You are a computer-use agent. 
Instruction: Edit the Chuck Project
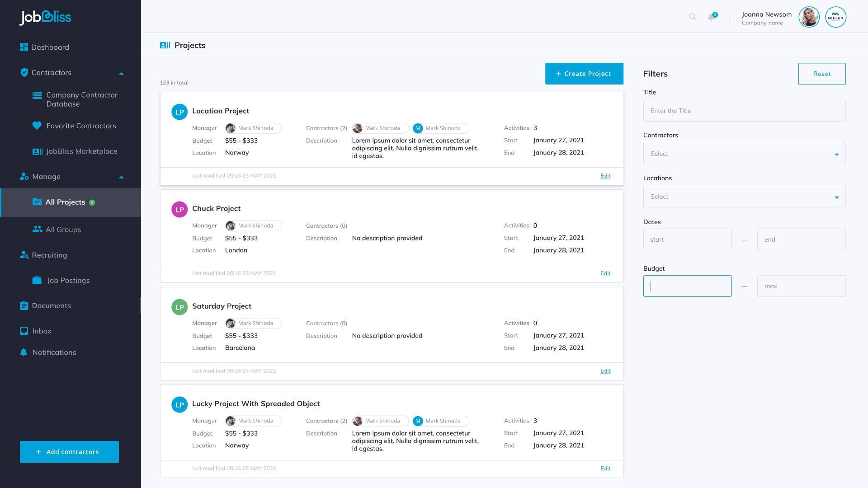click(x=605, y=273)
